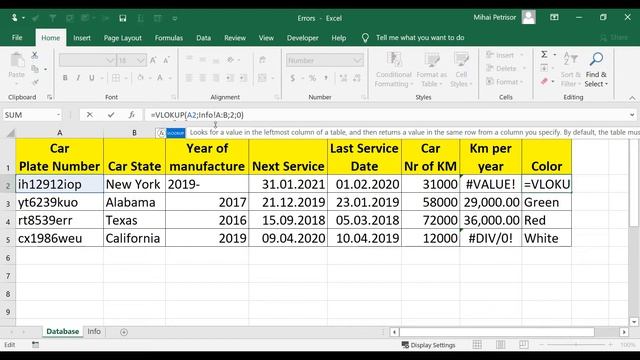Select cell containing #DIV/0!
The width and height of the screenshot is (640, 360).
pyautogui.click(x=490, y=238)
